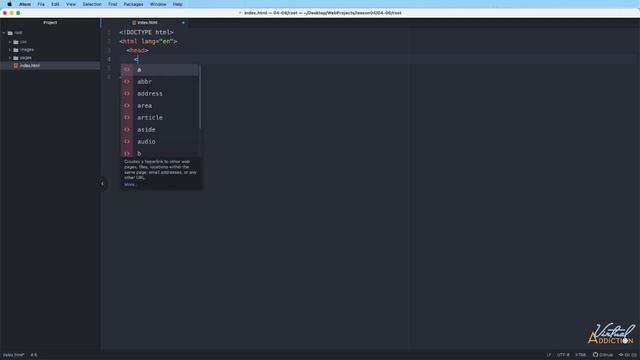Open the Window menu
The image size is (640, 360).
point(158,4)
